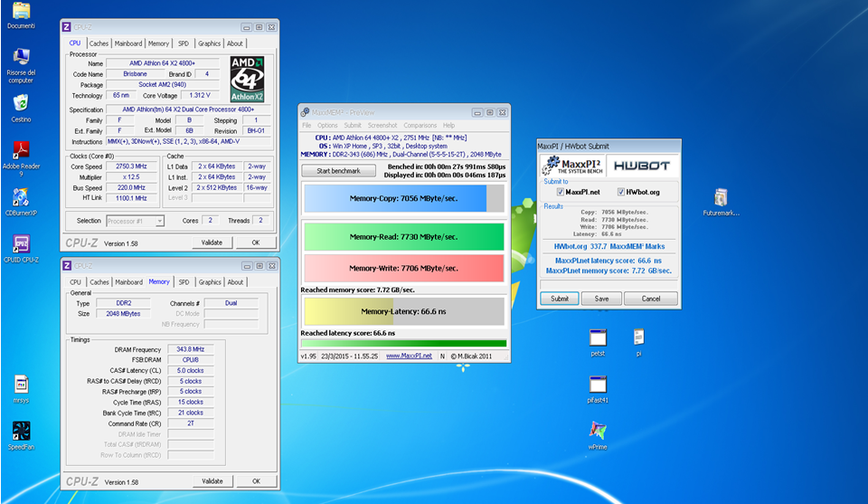This screenshot has height=504, width=868.
Task: Expand the Processor #1 selection dropdown
Action: click(x=159, y=221)
